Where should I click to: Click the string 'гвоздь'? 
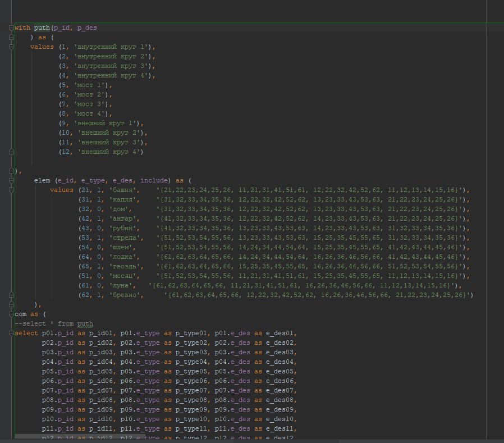(125, 267)
